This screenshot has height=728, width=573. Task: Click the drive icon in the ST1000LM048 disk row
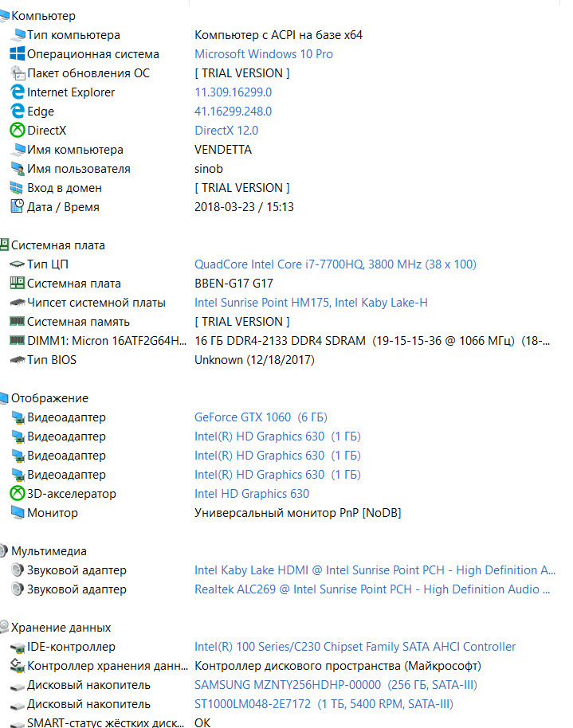(18, 705)
